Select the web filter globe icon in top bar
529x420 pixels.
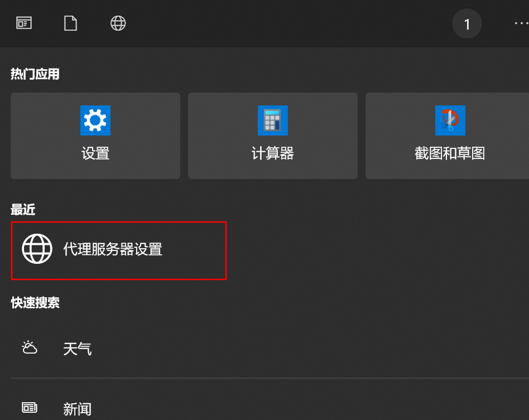(x=118, y=23)
